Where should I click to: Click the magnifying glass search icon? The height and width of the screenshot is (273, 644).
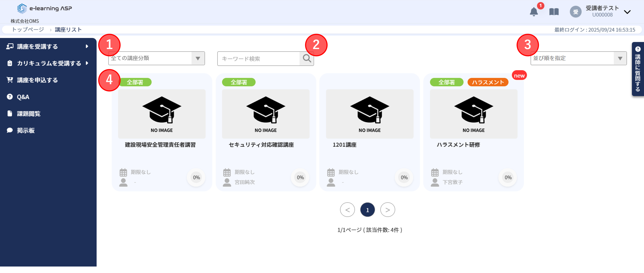coord(307,59)
